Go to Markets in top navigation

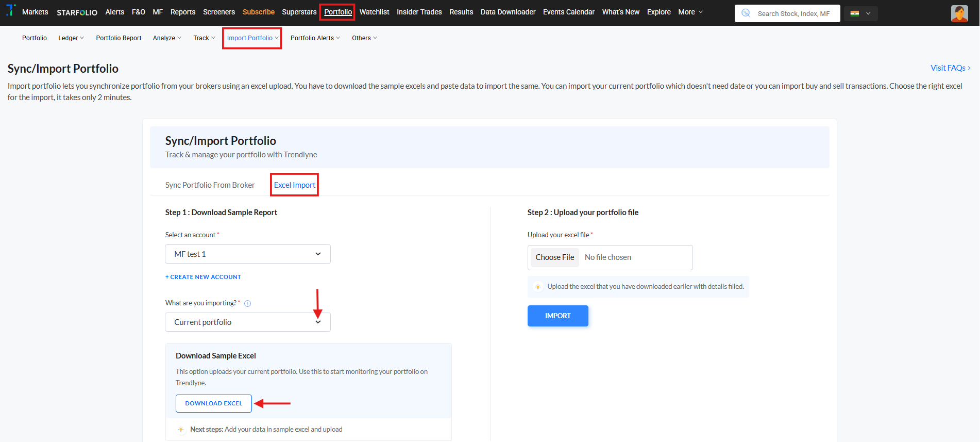(x=35, y=12)
